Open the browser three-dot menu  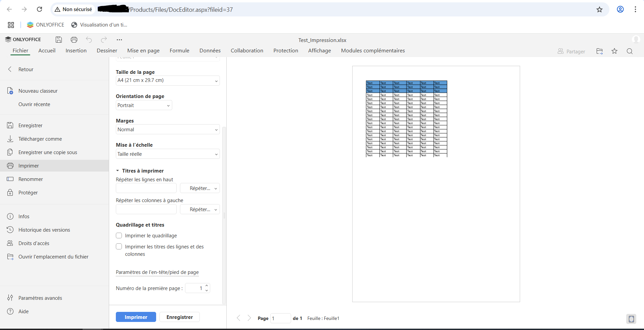635,9
